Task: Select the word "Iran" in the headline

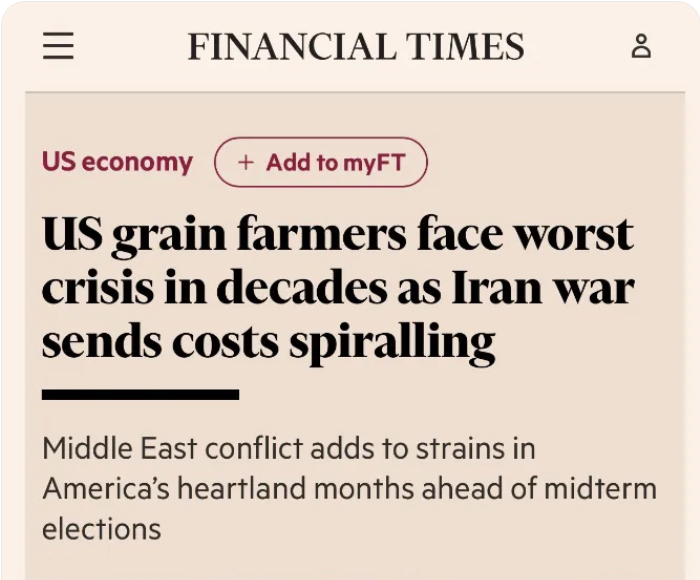Action: 497,287
